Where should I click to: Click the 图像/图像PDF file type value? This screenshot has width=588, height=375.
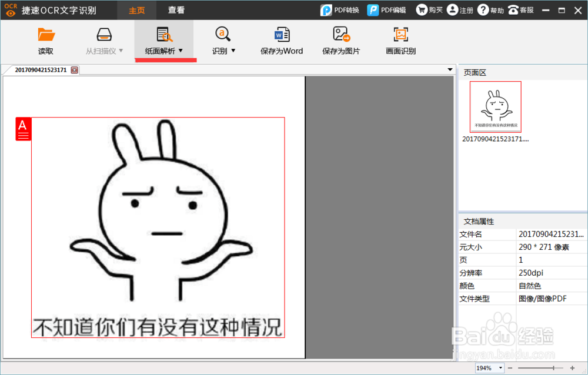click(543, 299)
